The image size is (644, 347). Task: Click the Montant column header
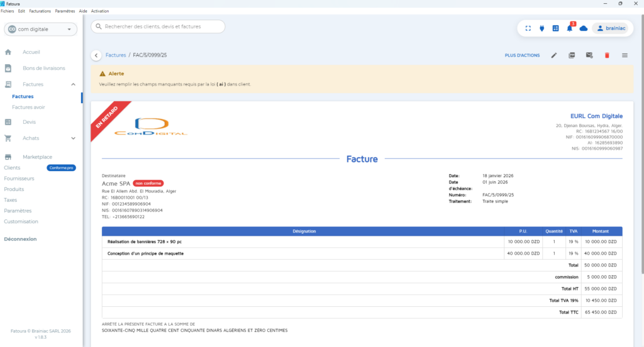tap(601, 231)
